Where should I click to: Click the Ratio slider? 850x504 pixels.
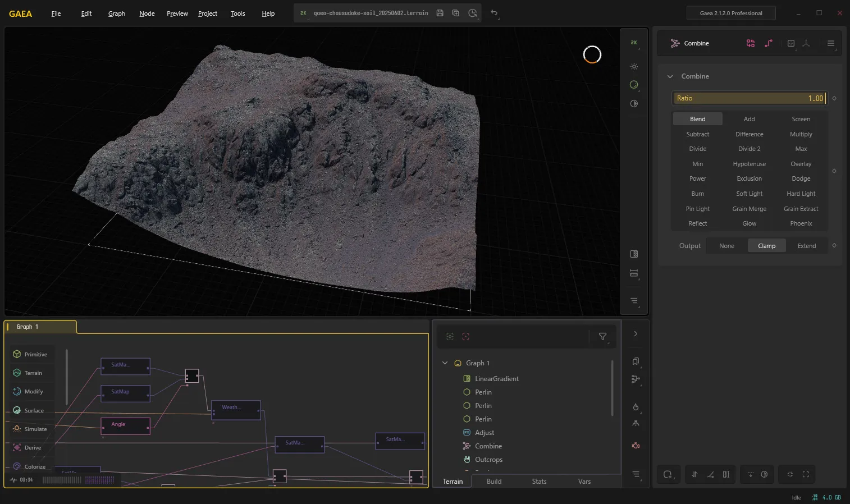pyautogui.click(x=749, y=98)
